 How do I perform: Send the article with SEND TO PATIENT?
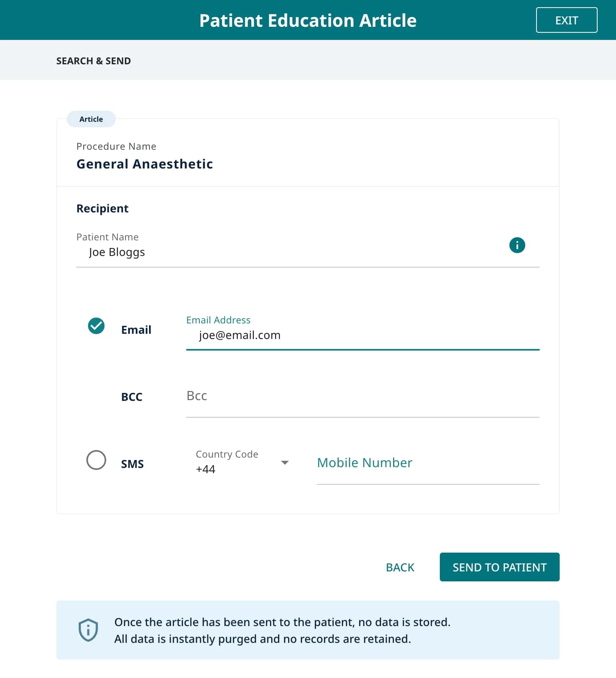pyautogui.click(x=499, y=567)
